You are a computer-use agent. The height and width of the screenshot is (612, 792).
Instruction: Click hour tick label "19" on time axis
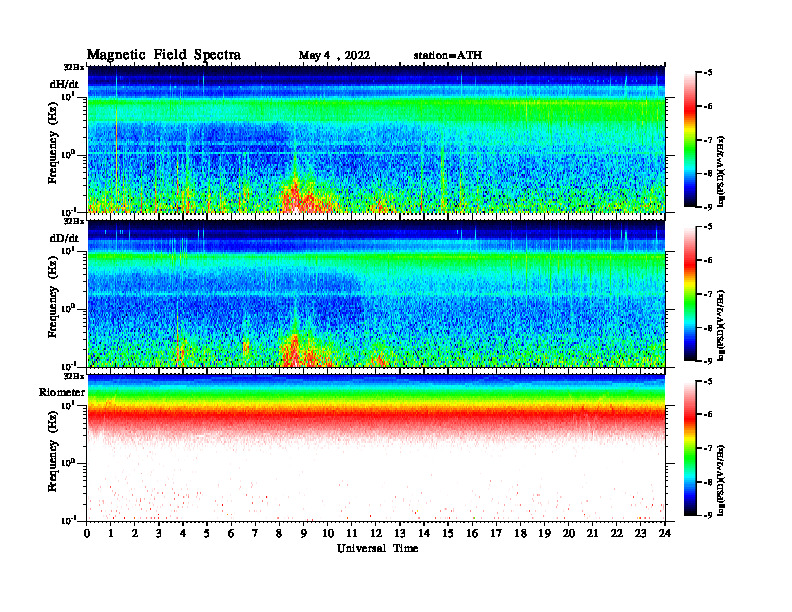[544, 533]
